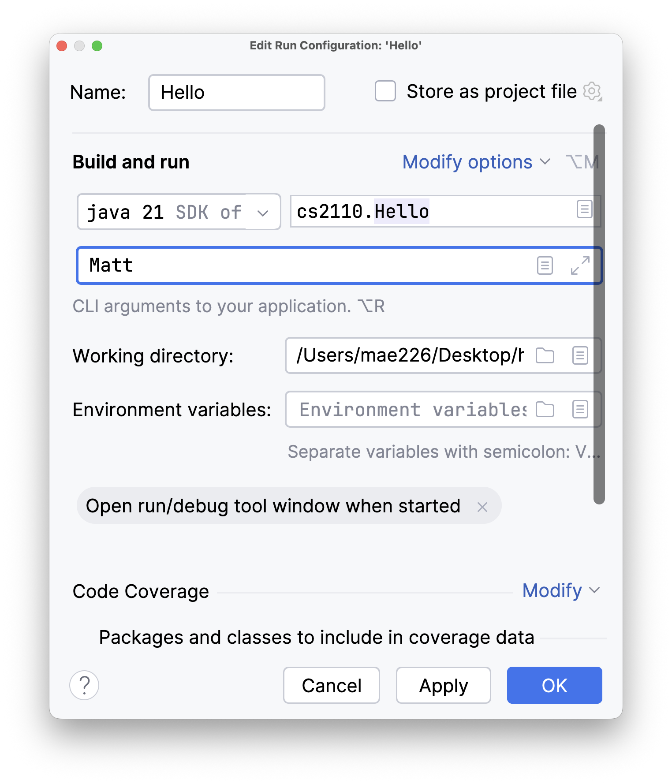The width and height of the screenshot is (672, 784).
Task: Open help with the question mark button
Action: pyautogui.click(x=84, y=685)
